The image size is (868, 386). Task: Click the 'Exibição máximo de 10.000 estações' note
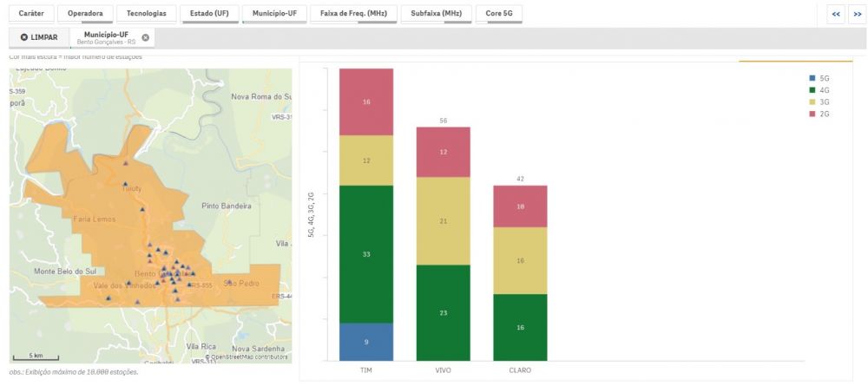tap(74, 372)
